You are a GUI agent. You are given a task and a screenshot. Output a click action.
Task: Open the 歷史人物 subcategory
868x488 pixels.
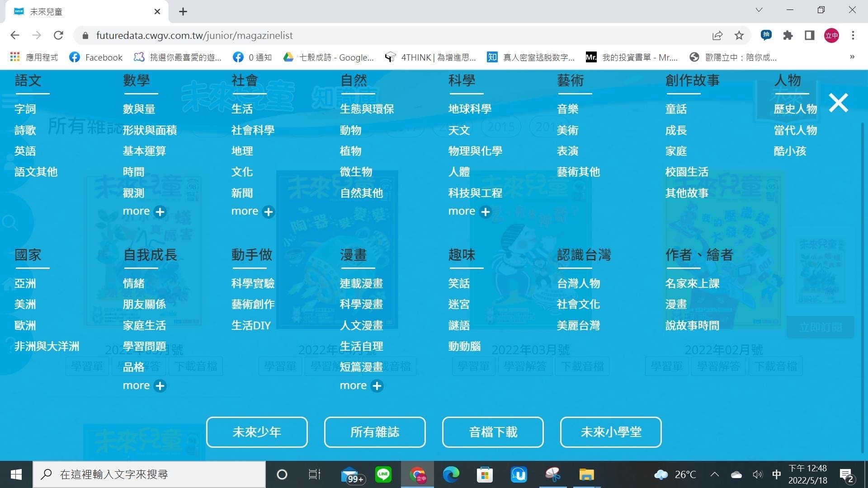click(796, 109)
